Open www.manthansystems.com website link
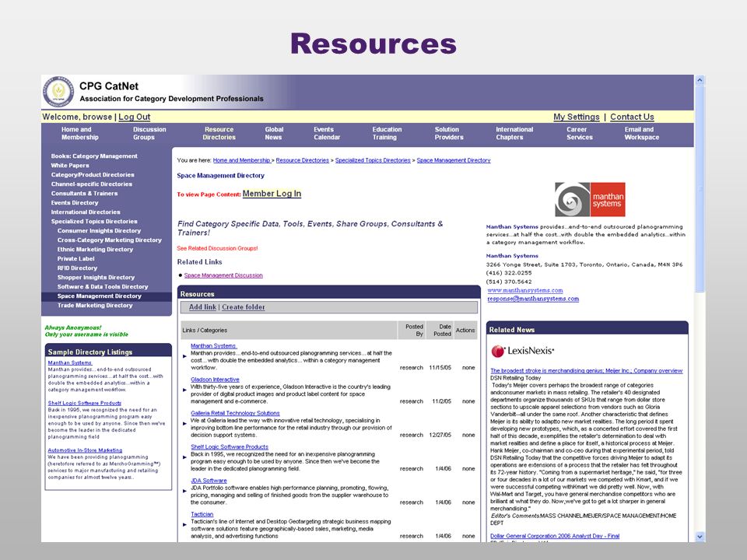Viewport: 747px width, 560px height. coord(525,290)
